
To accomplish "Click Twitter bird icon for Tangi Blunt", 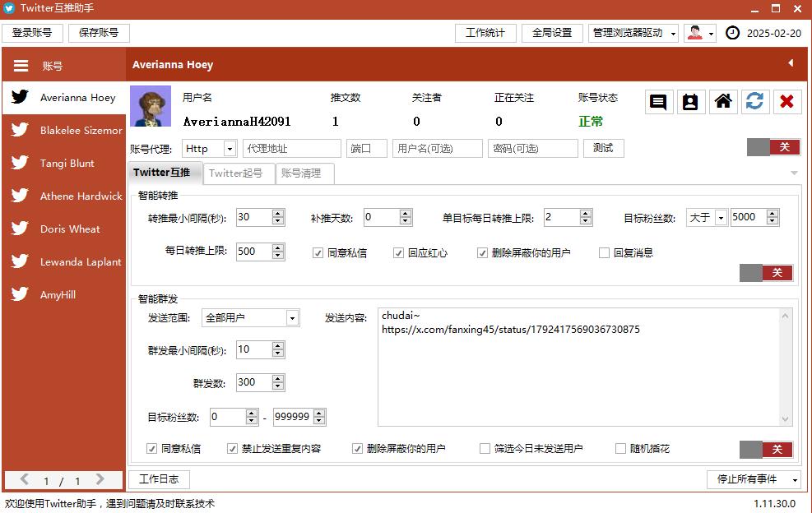I will pos(20,163).
